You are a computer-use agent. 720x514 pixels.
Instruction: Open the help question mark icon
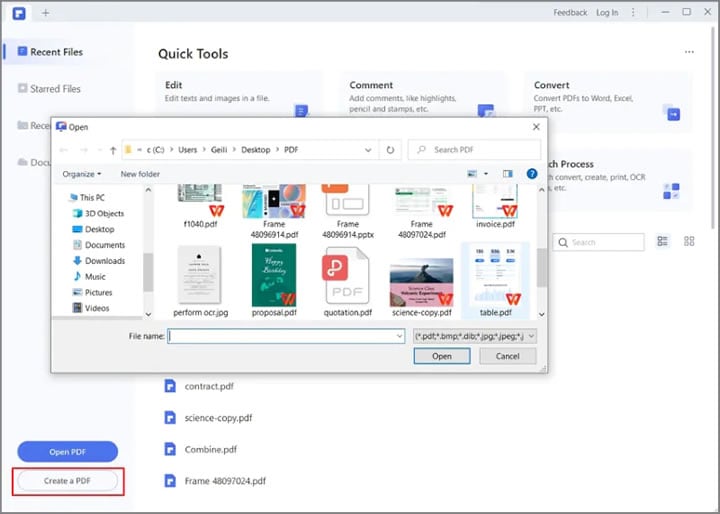click(532, 174)
